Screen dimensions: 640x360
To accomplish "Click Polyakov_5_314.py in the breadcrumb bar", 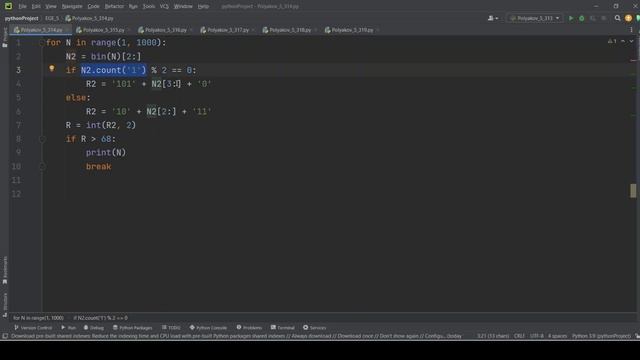I will tap(89, 18).
